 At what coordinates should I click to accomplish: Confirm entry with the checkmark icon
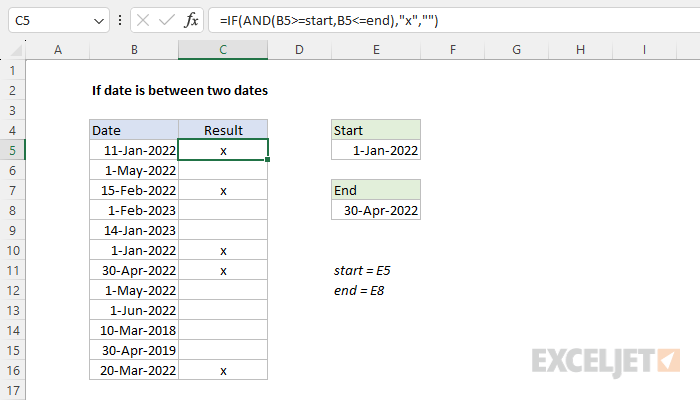(x=167, y=20)
